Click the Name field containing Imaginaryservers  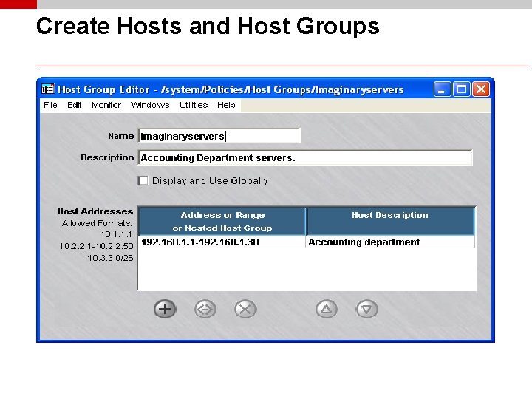(219, 136)
